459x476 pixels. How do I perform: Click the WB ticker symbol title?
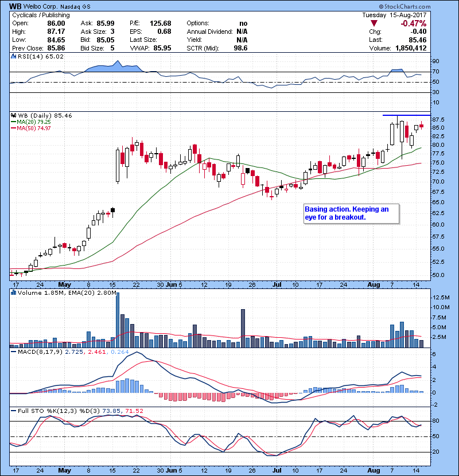tap(15, 6)
